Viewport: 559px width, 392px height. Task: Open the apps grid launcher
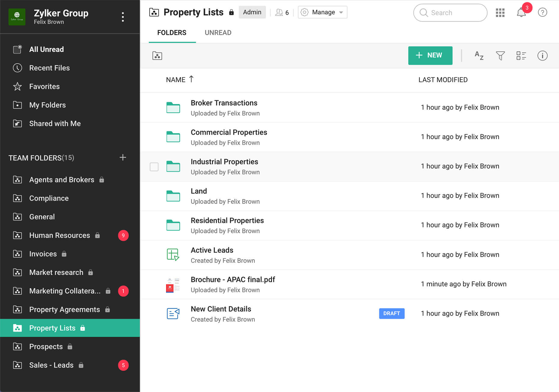coord(500,13)
